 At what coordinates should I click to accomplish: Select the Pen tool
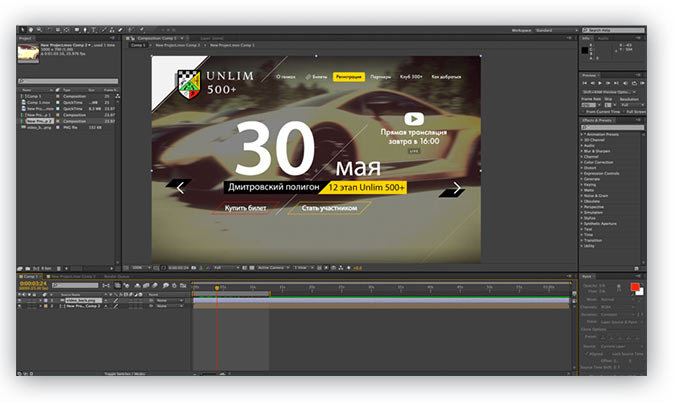86,31
